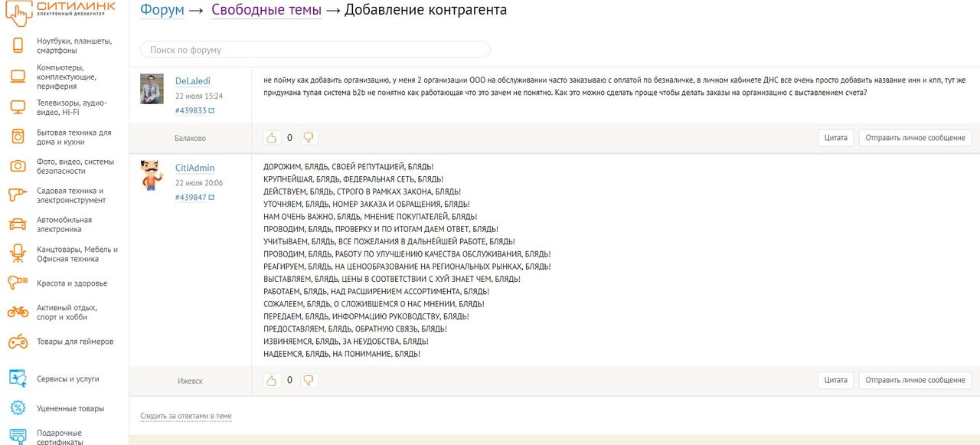Like the DeLaJedi post with thumbs up
980x445 pixels.
[x=271, y=138]
